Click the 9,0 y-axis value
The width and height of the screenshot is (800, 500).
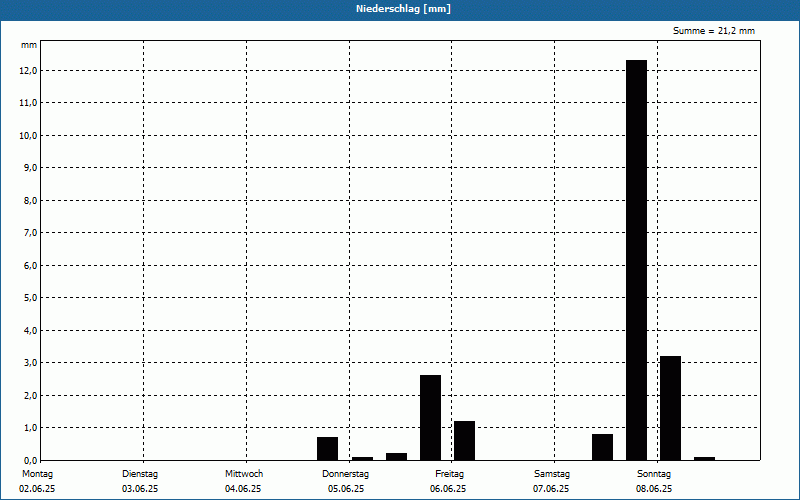point(30,168)
